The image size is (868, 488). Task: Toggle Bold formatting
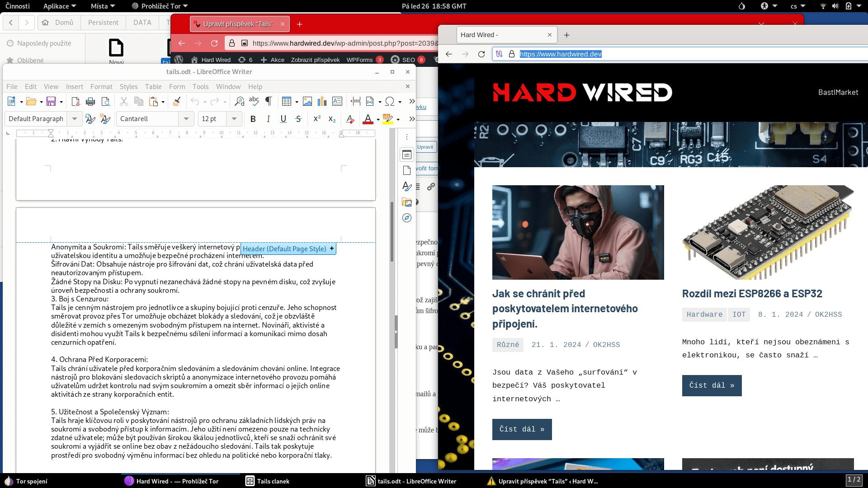click(x=253, y=119)
